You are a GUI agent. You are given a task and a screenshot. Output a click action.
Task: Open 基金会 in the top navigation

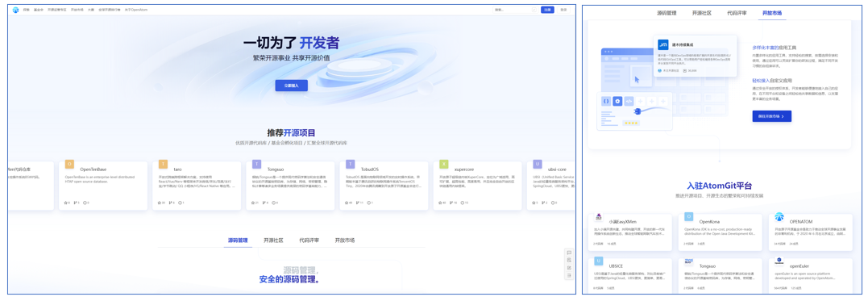(x=38, y=10)
